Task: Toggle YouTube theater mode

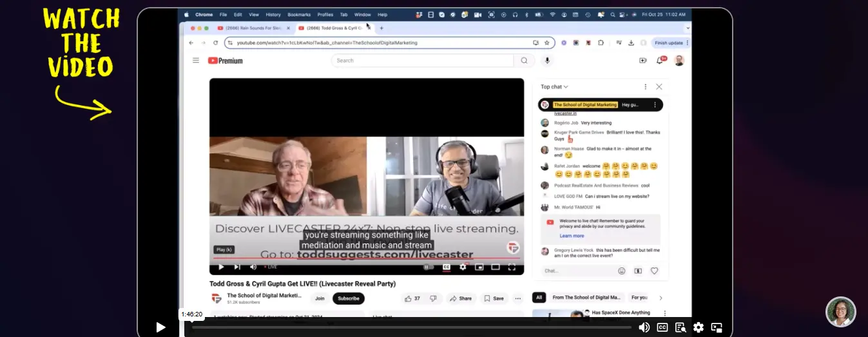Action: click(x=496, y=267)
